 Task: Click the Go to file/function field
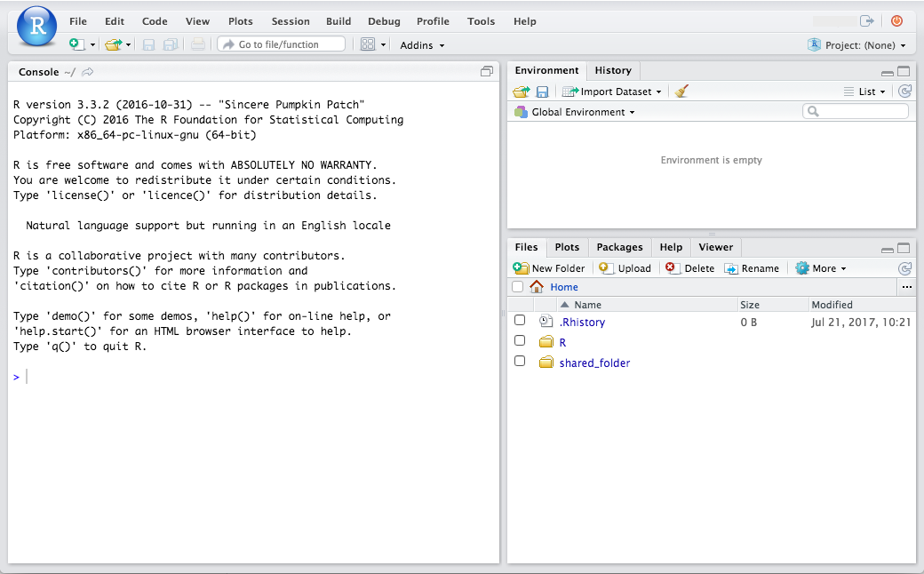pos(281,42)
